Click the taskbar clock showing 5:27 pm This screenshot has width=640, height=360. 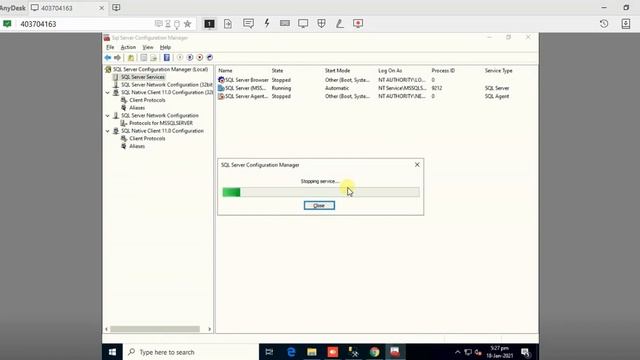pos(500,352)
